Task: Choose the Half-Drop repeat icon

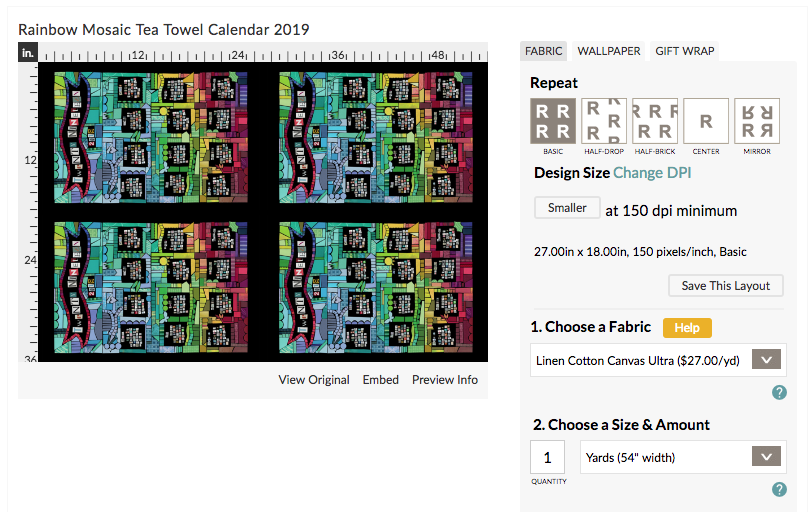Action: [604, 121]
